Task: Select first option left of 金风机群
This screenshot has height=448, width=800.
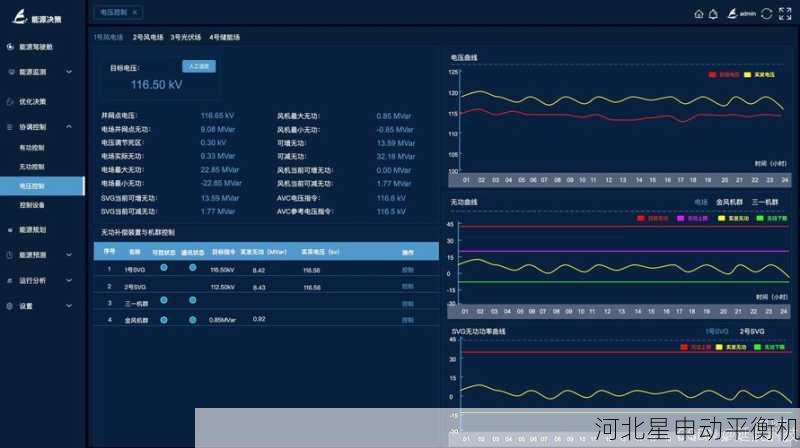Action: coord(701,202)
